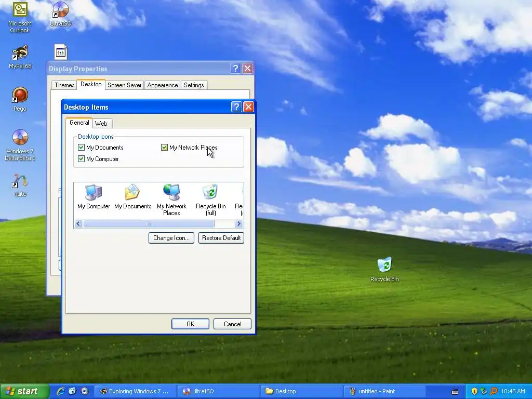Screen dimensions: 532x399
Task: Open the MyPal 68 desktop shortcut
Action: pyautogui.click(x=20, y=57)
